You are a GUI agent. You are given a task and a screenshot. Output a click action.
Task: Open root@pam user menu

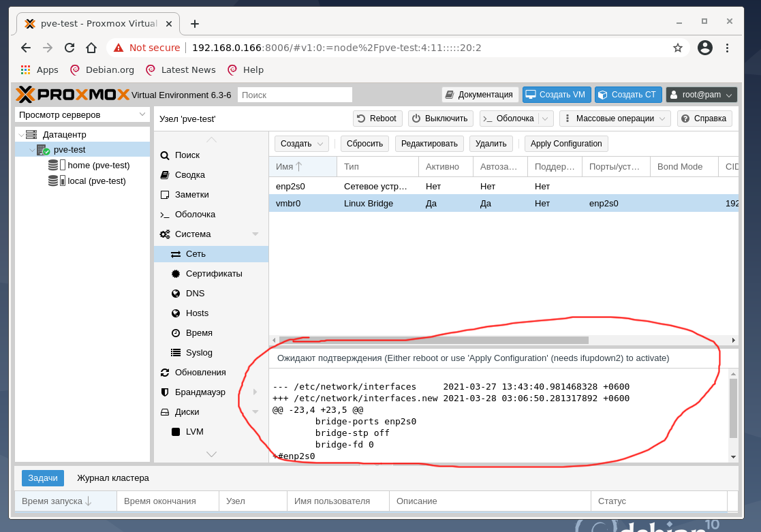click(x=701, y=95)
